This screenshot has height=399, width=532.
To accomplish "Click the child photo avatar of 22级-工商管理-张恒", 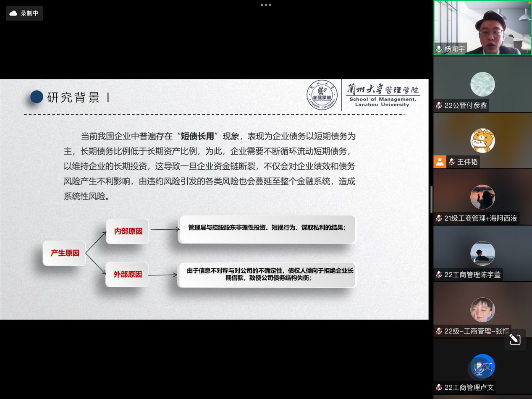I will click(482, 310).
